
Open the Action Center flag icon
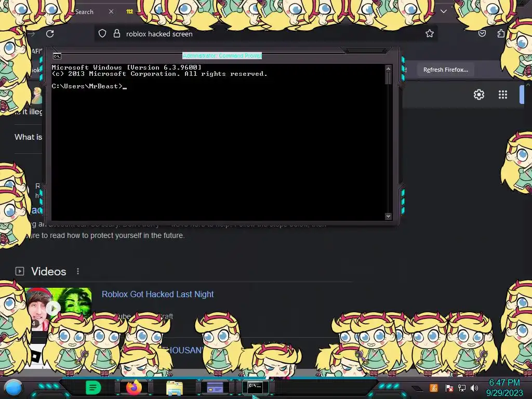coord(449,388)
